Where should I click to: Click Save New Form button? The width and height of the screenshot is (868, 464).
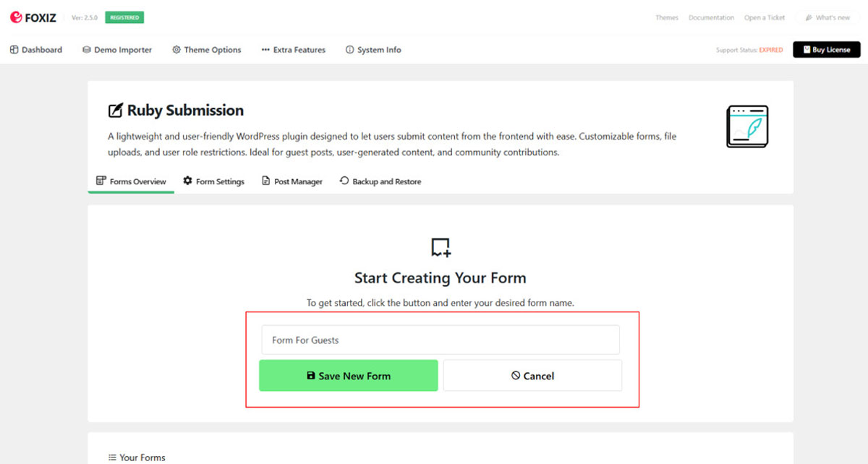(x=349, y=376)
